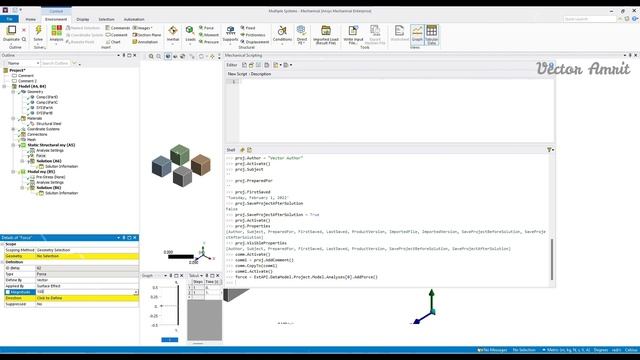Click the Loads icon

tap(190, 31)
